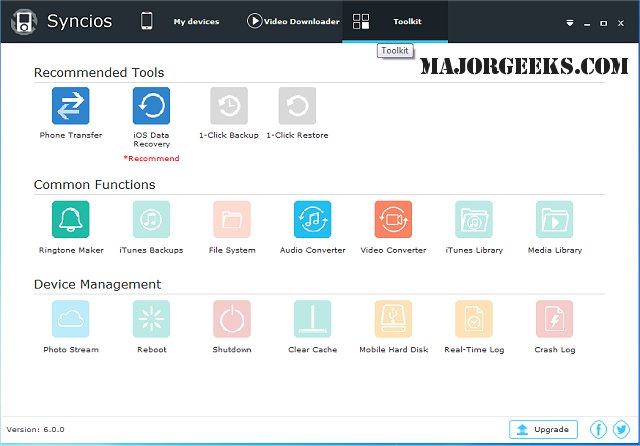Open Ringtone Maker
The image size is (640, 446).
click(x=70, y=219)
